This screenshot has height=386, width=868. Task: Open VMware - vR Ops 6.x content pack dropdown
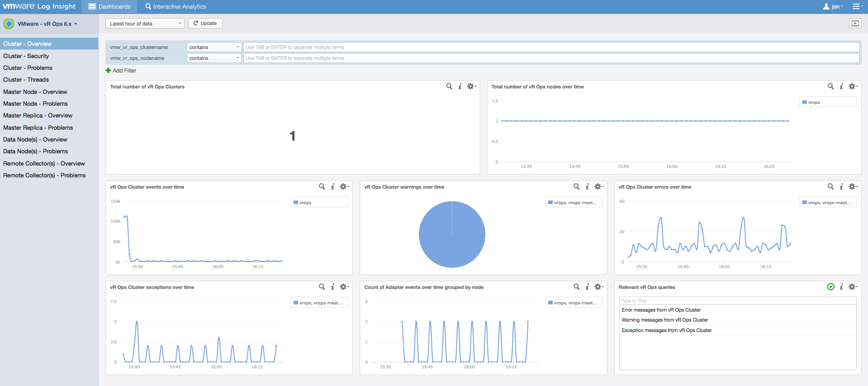pyautogui.click(x=47, y=24)
